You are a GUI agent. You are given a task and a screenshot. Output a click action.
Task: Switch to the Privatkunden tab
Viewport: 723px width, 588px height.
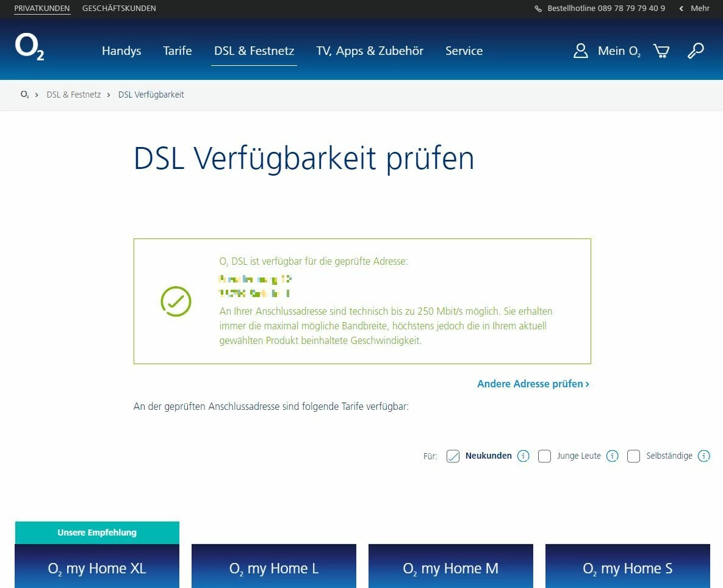pyautogui.click(x=42, y=9)
